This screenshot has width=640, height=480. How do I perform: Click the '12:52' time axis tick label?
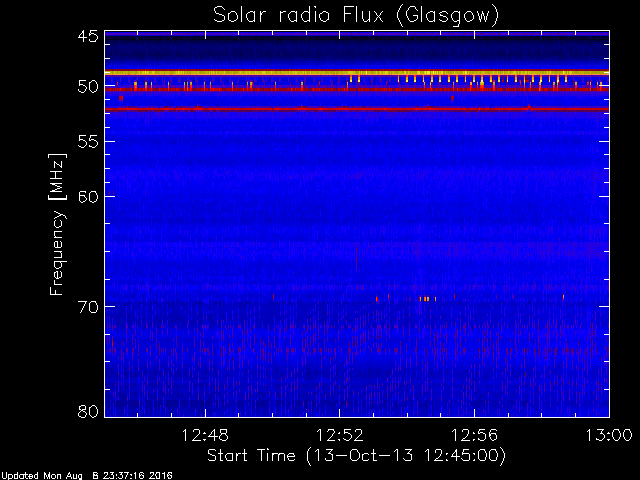(340, 435)
